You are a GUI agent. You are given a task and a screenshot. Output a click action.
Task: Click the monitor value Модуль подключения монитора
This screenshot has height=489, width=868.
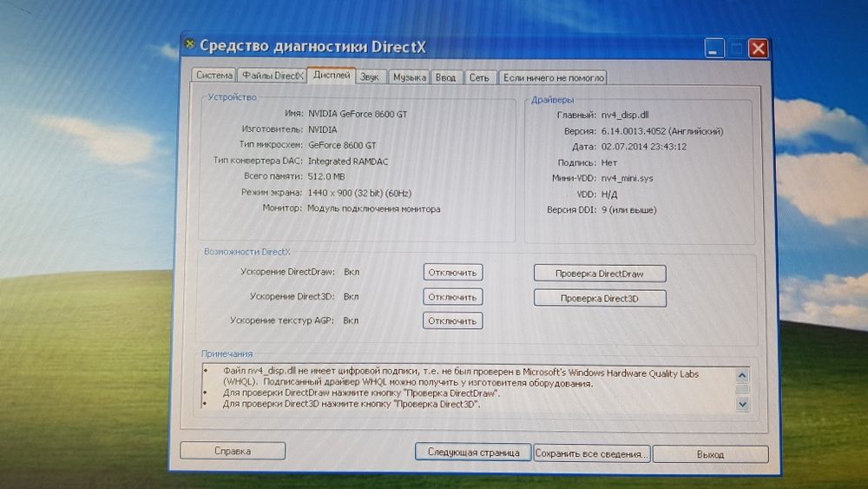pyautogui.click(x=374, y=208)
